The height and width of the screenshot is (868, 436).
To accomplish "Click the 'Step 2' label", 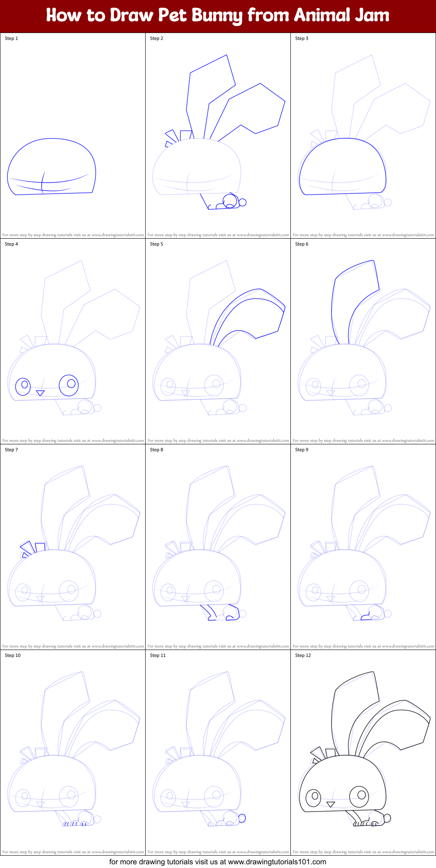I will coord(157,38).
